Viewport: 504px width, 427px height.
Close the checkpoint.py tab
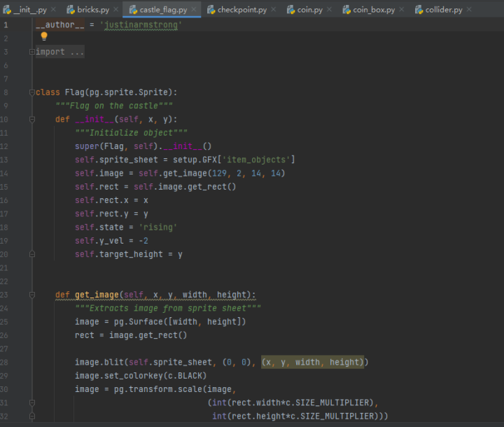click(272, 10)
